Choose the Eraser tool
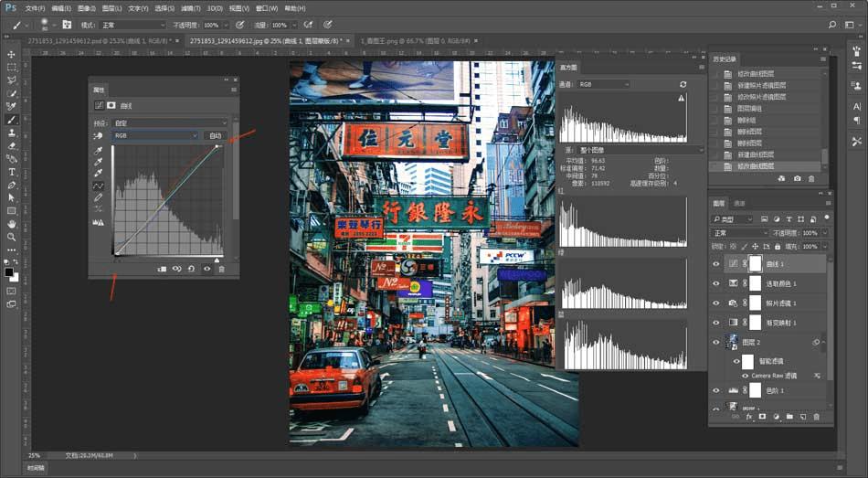The height and width of the screenshot is (478, 868). (x=11, y=145)
